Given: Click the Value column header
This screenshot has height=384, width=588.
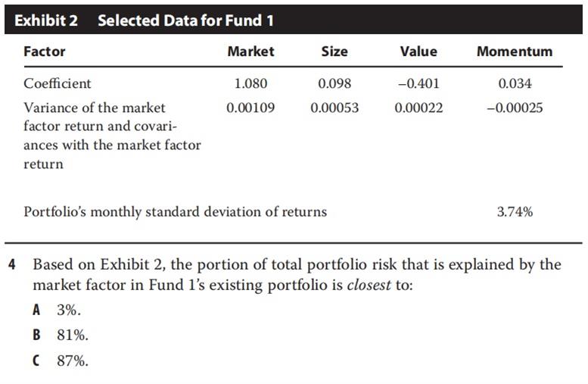Looking at the screenshot, I should click(x=418, y=52).
